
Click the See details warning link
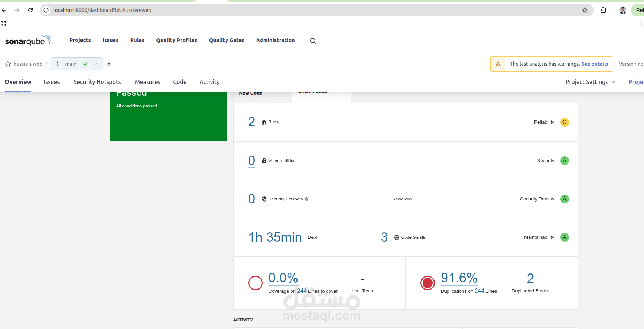(x=595, y=64)
